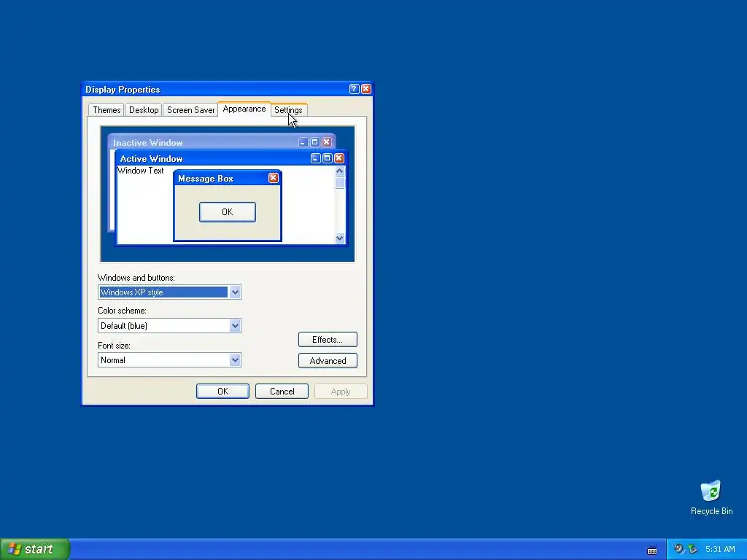
Task: Click the Help question mark button in Display Properties
Action: point(354,89)
